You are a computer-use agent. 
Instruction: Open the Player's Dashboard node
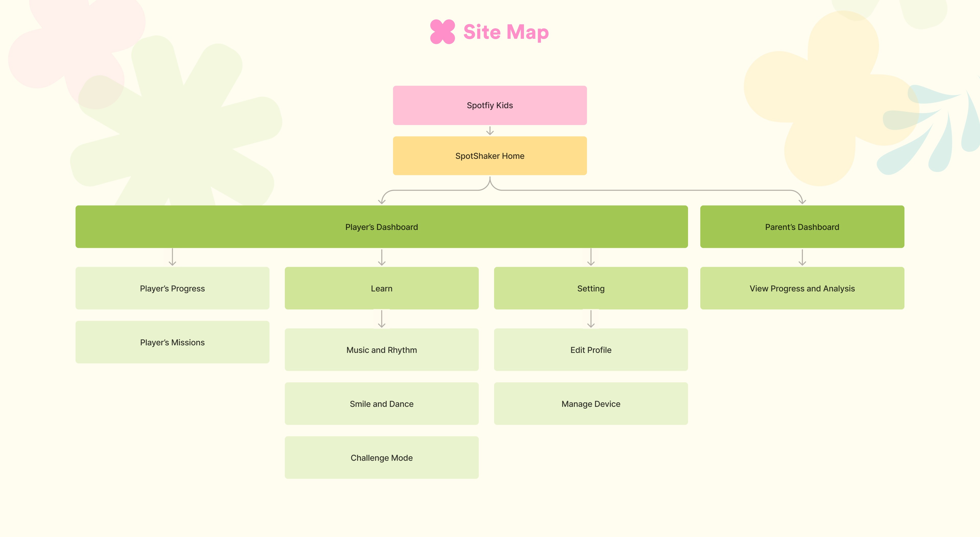click(x=381, y=227)
